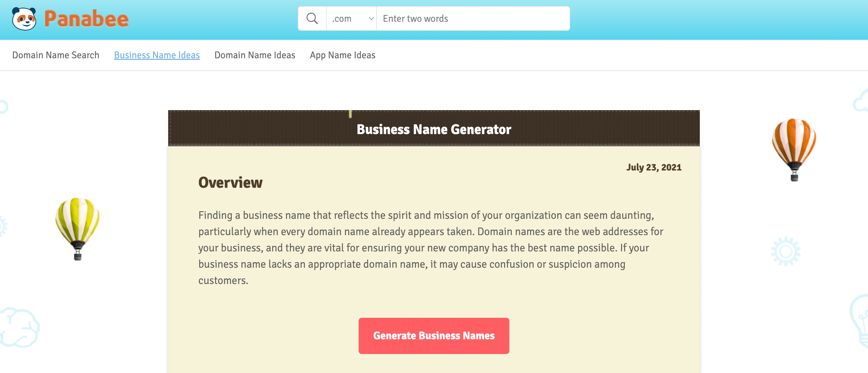The image size is (868, 373).
Task: Click the Generate Business Names button
Action: [433, 335]
